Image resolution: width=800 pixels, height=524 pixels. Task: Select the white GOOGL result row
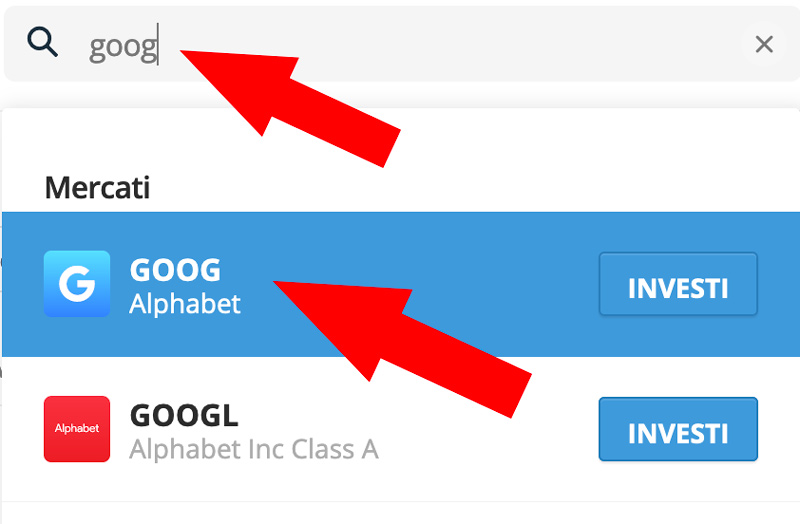coord(401,429)
